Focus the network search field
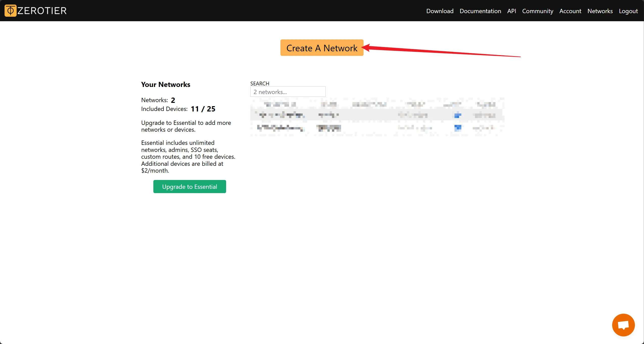The height and width of the screenshot is (344, 644). [288, 92]
